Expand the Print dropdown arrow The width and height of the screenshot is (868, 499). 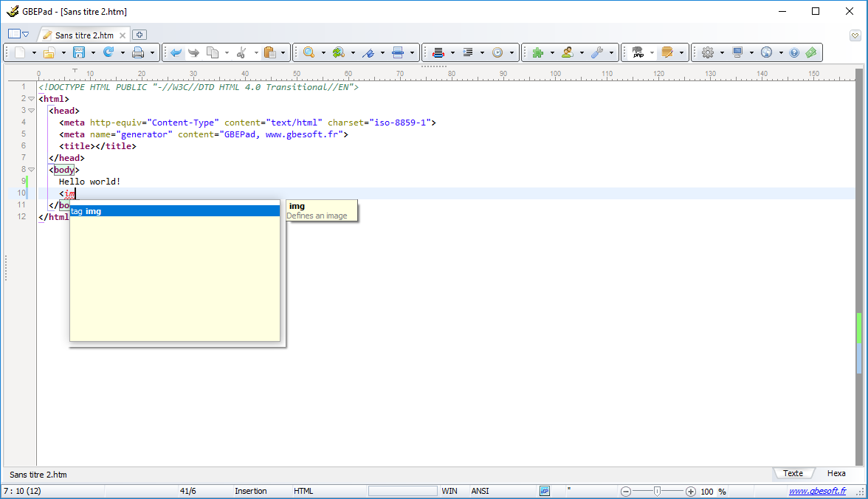coord(152,53)
